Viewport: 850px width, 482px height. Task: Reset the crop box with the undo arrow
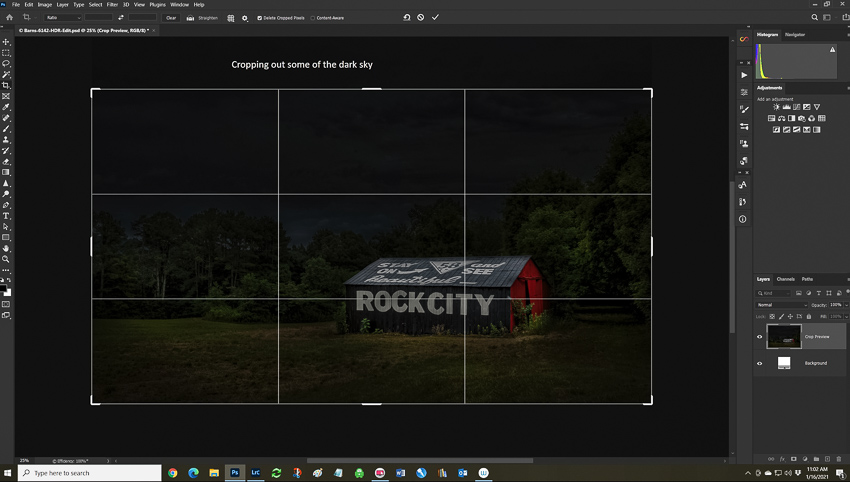406,17
